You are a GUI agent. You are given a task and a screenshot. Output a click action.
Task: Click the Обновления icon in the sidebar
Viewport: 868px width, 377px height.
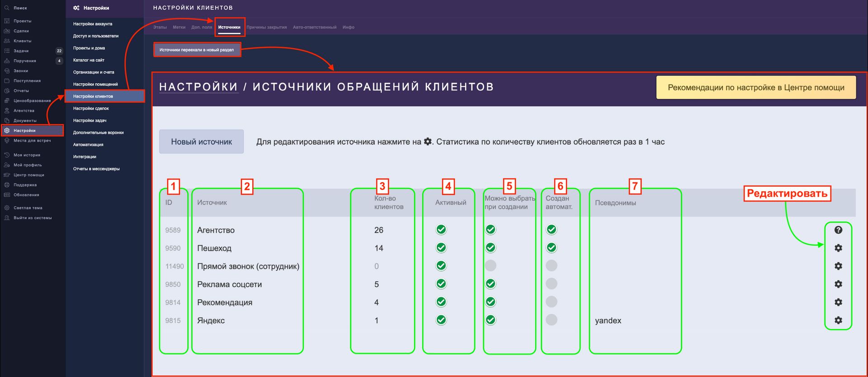point(7,194)
